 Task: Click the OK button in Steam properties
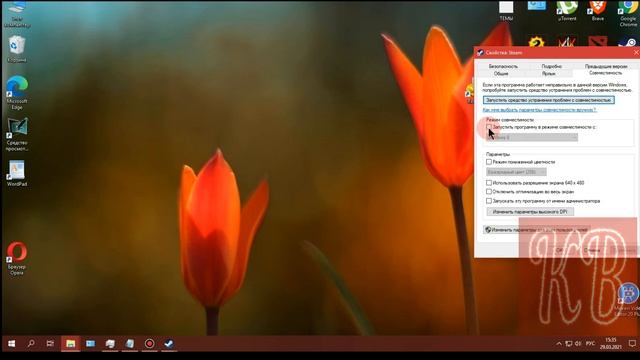click(559, 250)
